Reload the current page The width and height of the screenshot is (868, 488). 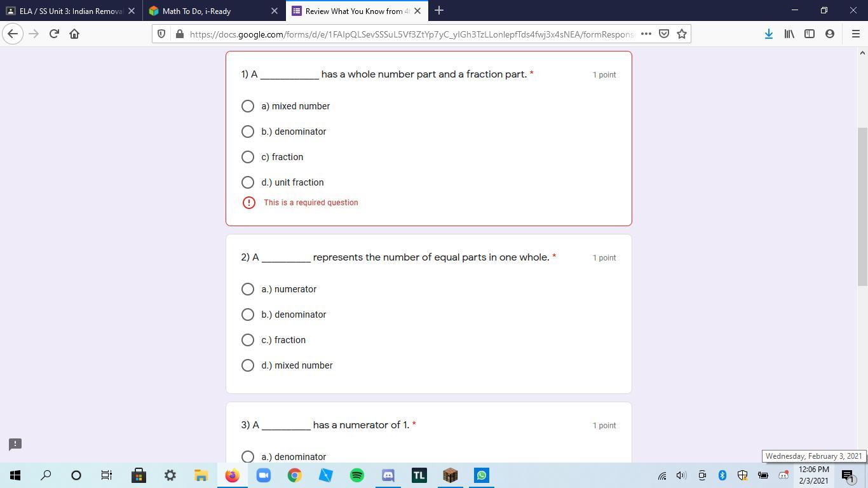pyautogui.click(x=54, y=34)
